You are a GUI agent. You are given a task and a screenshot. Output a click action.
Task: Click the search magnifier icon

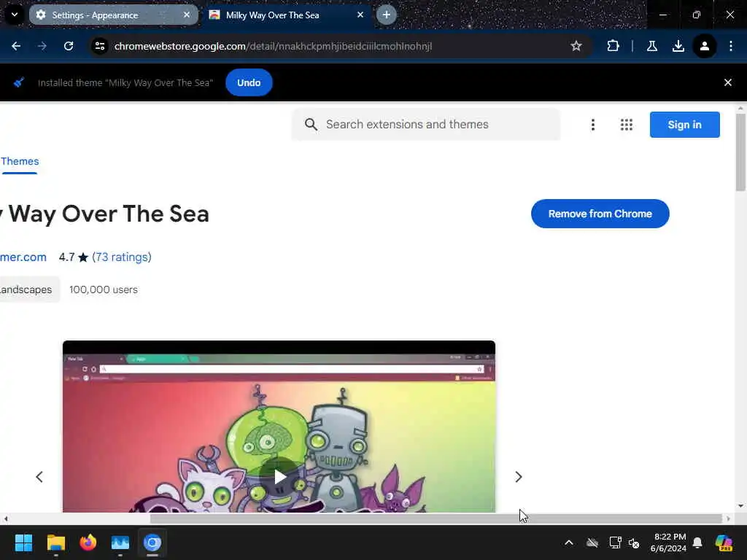pyautogui.click(x=311, y=125)
